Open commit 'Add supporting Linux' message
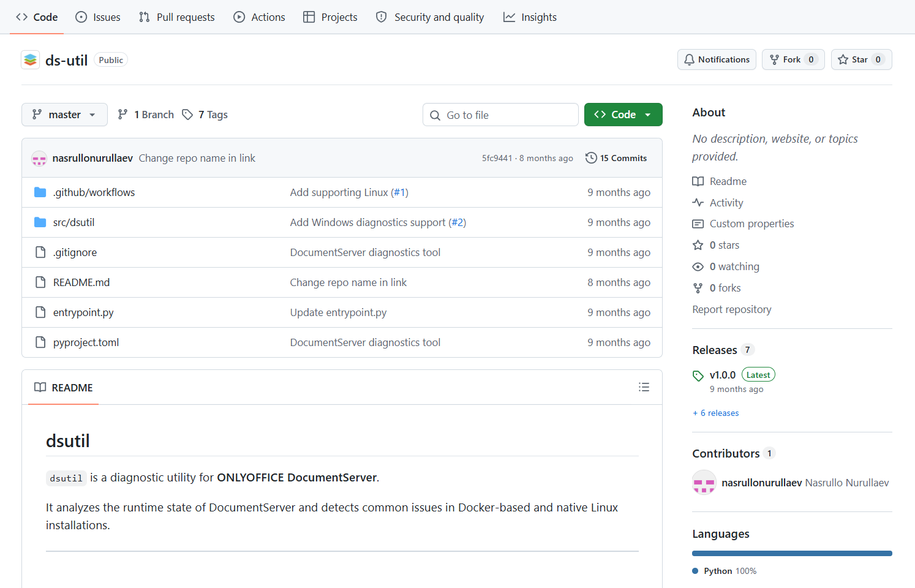The image size is (915, 588). (339, 192)
